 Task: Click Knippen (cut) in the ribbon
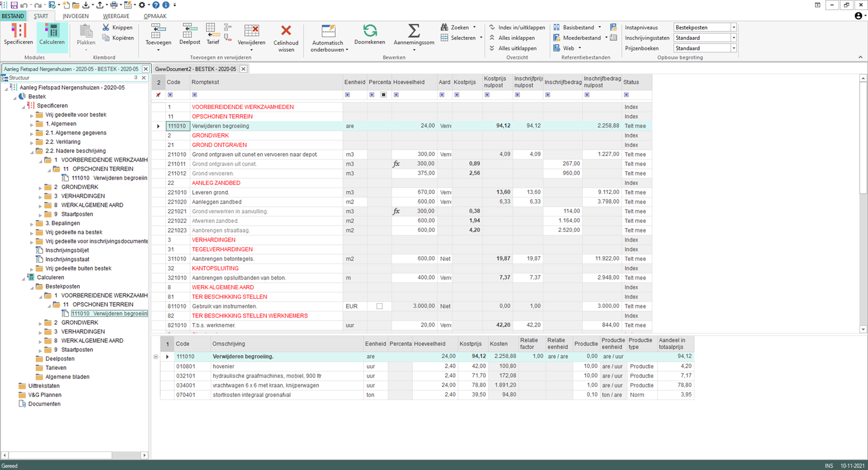coord(118,28)
